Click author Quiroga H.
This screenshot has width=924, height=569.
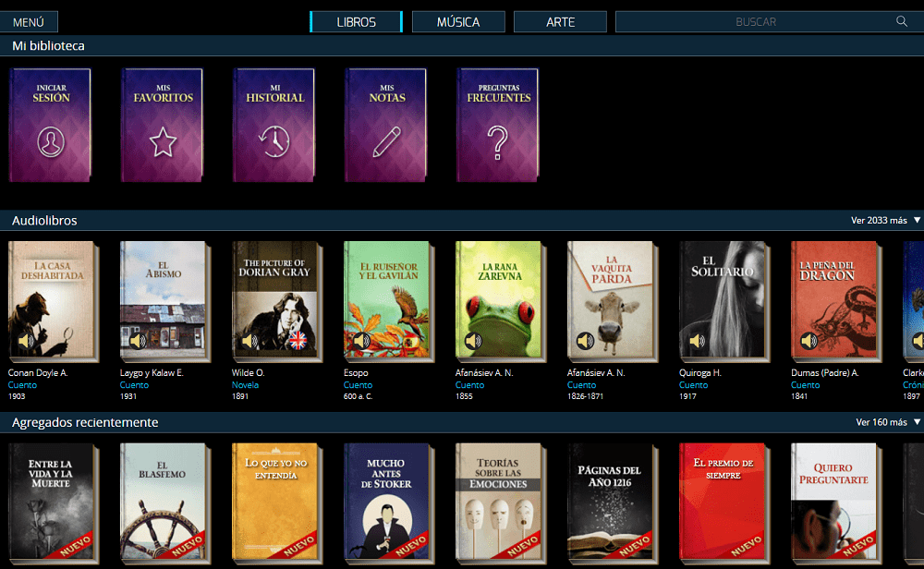(700, 373)
